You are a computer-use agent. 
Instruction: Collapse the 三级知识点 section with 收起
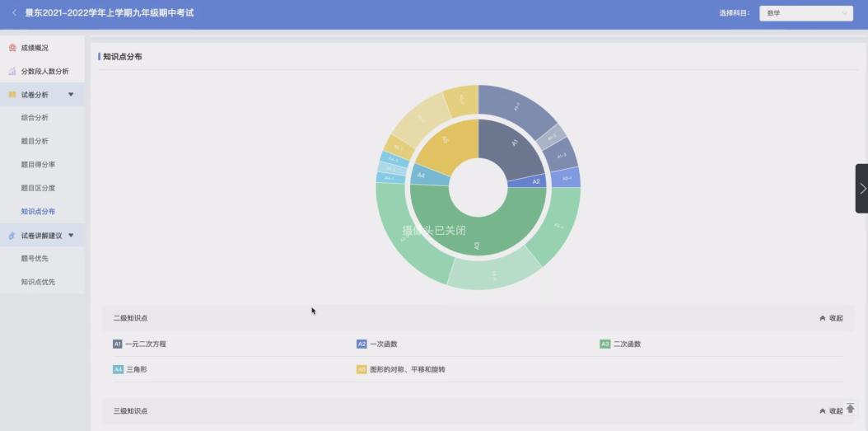(831, 411)
